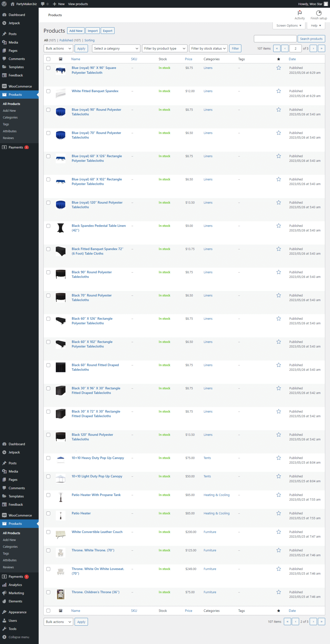Click the search products text field
330x644 pixels.
pos(275,39)
